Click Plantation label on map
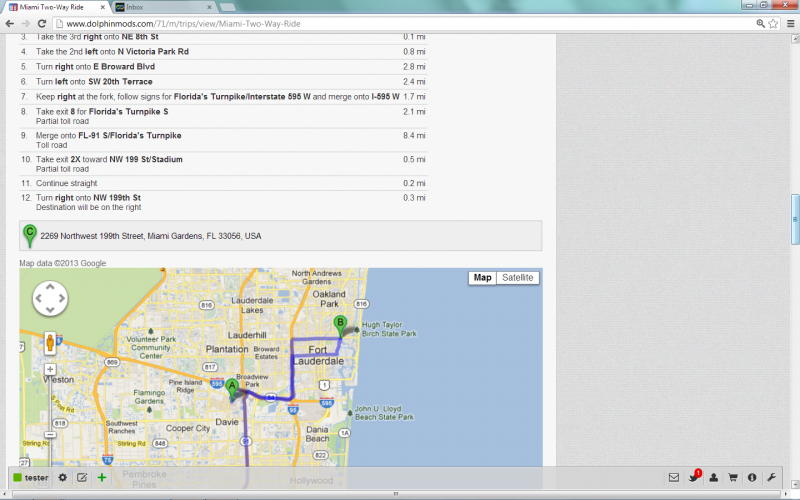800x500 pixels. coord(227,349)
